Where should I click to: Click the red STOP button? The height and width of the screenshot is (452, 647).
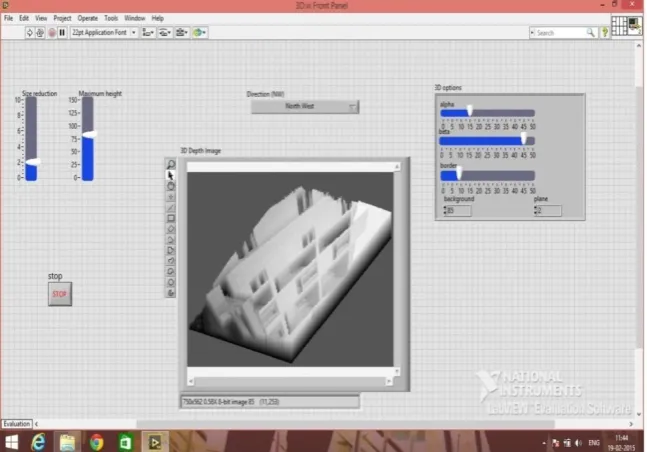60,294
